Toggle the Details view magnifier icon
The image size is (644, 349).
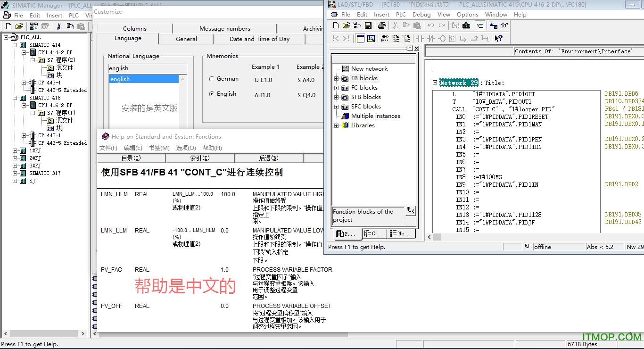[x=371, y=39]
